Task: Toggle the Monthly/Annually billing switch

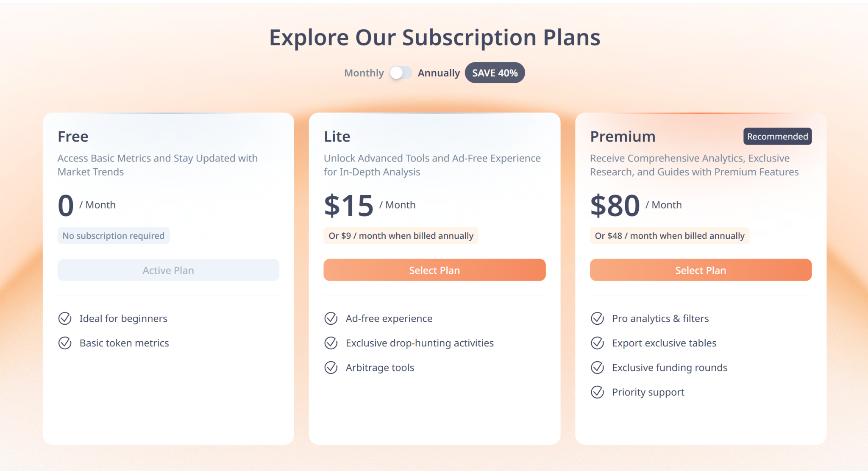Action: (401, 73)
